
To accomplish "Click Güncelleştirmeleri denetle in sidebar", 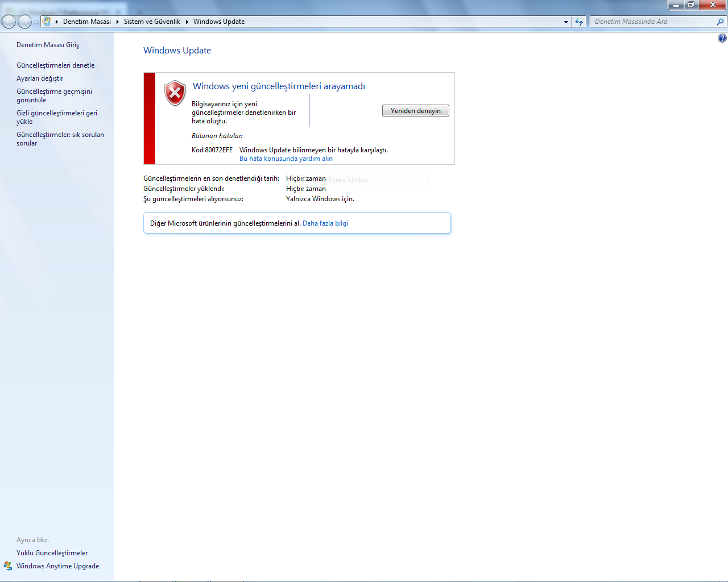I will point(56,65).
